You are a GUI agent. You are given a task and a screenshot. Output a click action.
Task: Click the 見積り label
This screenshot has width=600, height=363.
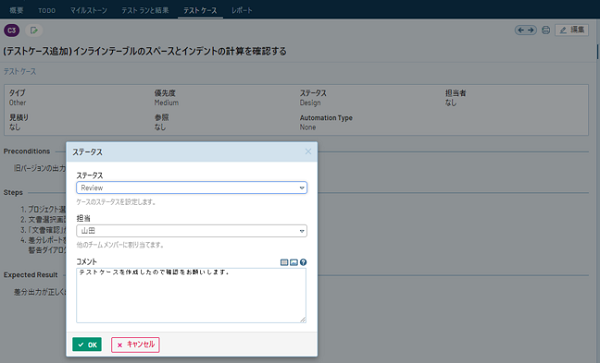click(x=19, y=117)
